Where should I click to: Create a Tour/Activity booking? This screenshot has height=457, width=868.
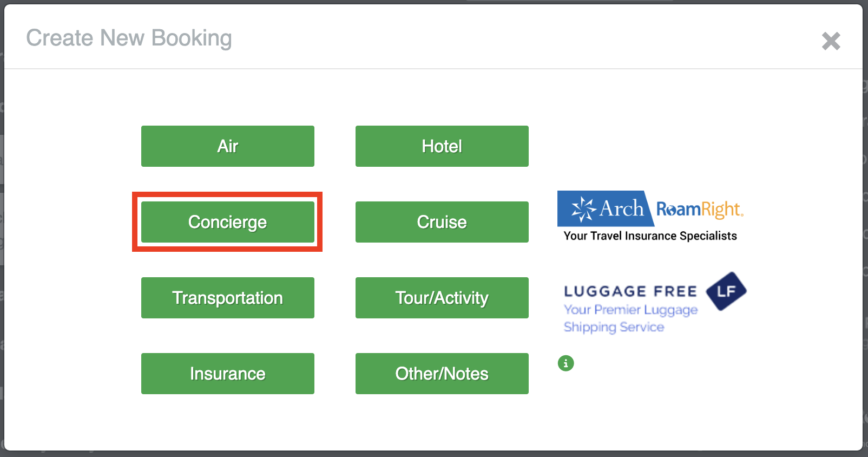point(442,298)
